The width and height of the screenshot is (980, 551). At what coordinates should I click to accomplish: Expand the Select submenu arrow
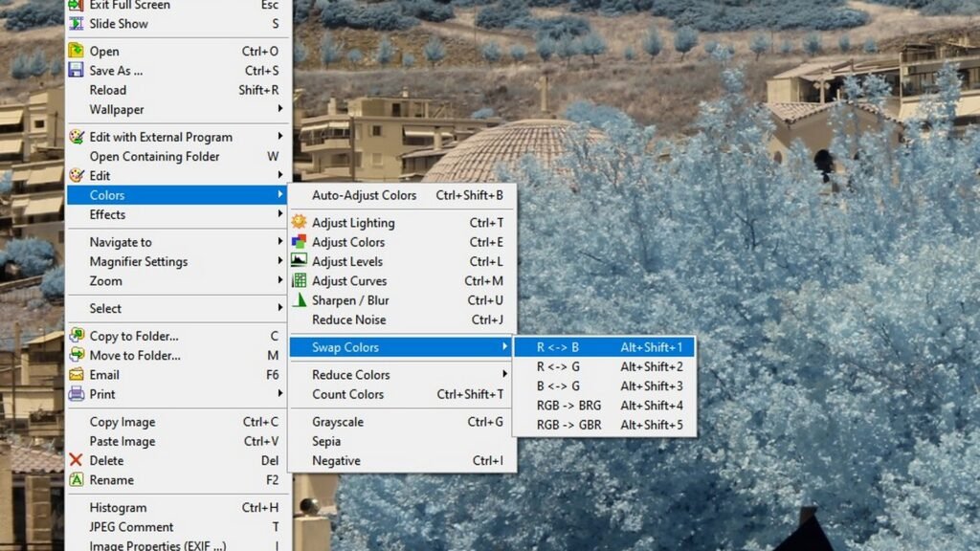coord(280,307)
